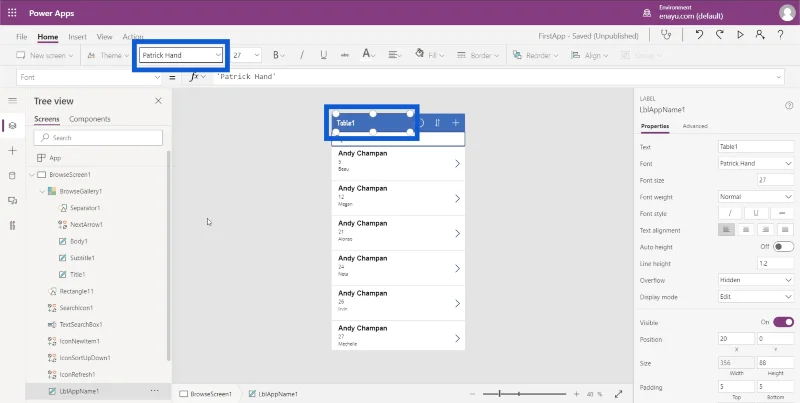The width and height of the screenshot is (800, 403).
Task: Toggle Underline in Font style property
Action: point(756,213)
